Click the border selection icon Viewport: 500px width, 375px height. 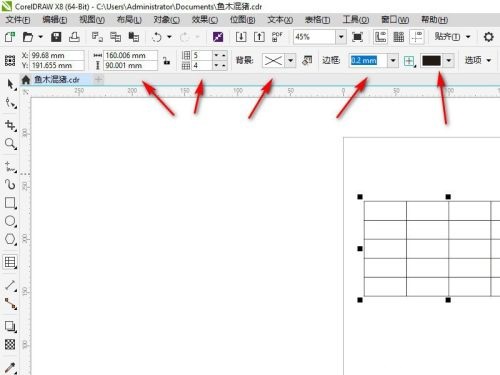409,61
